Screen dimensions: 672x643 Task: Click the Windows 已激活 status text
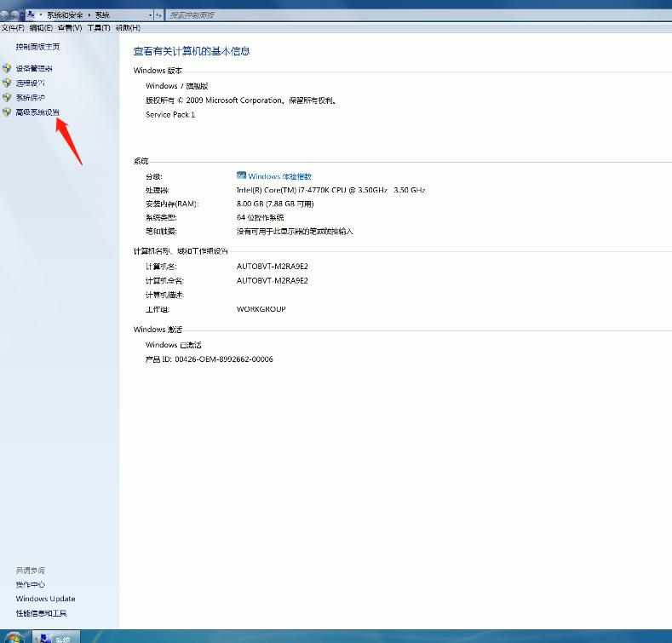[x=174, y=345]
